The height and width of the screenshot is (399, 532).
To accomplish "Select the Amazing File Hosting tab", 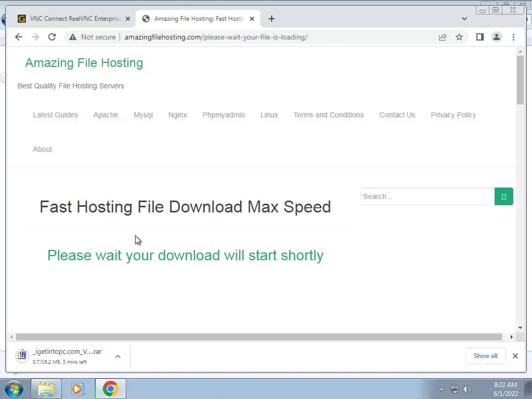I will click(198, 19).
